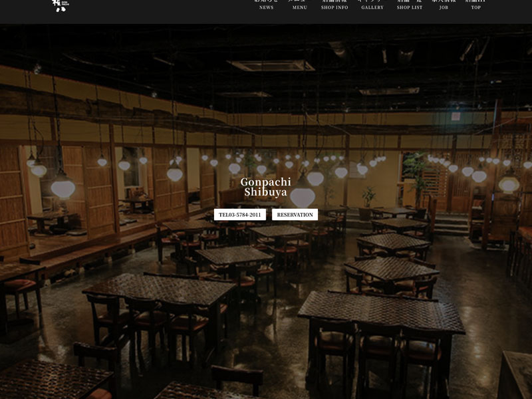This screenshot has width=532, height=399.
Task: Click the RESERVATION button
Action: click(295, 215)
